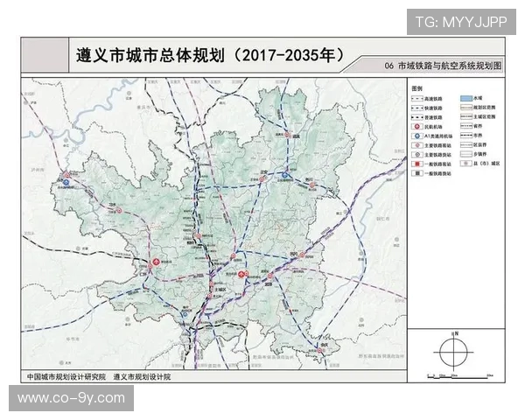525x420 pixels.
Task: Click the 区县界 legend line symbol
Action: 466,145
